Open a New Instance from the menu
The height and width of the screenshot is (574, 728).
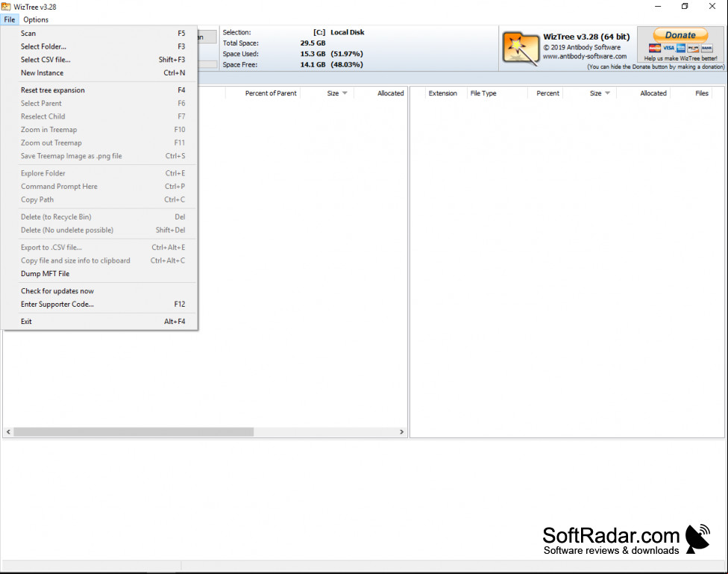click(99, 73)
